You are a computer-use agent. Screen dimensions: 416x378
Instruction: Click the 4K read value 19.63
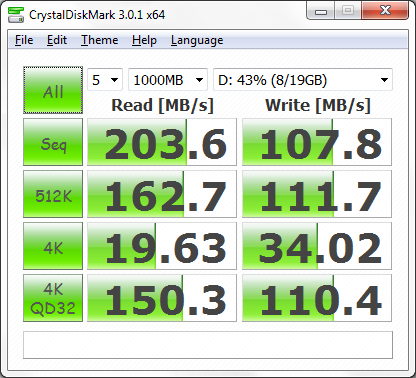[x=162, y=246]
